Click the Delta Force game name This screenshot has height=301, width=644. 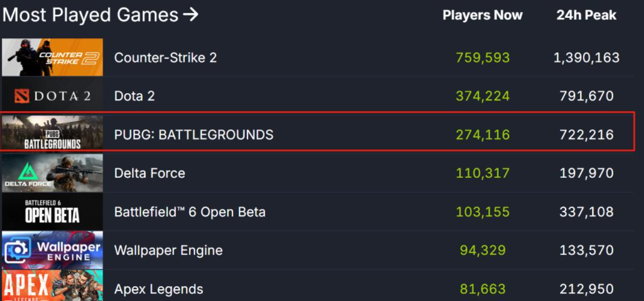click(149, 173)
